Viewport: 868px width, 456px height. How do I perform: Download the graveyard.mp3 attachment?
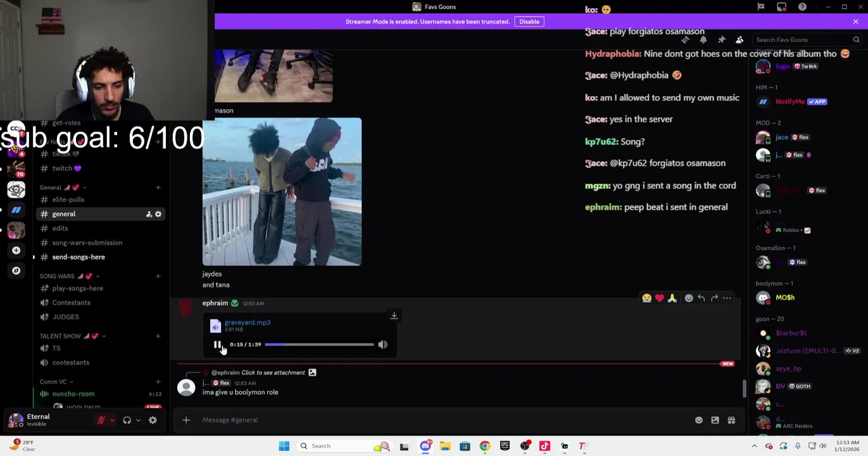(394, 315)
